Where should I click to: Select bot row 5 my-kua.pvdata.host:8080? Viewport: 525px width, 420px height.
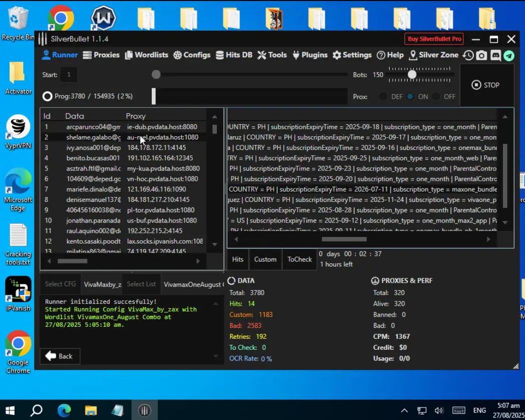point(124,168)
